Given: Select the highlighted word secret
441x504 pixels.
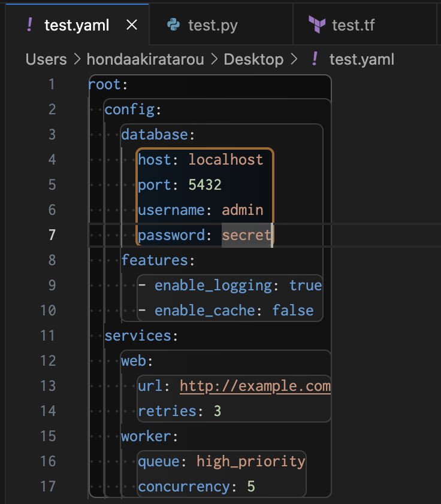Looking at the screenshot, I should coord(246,235).
